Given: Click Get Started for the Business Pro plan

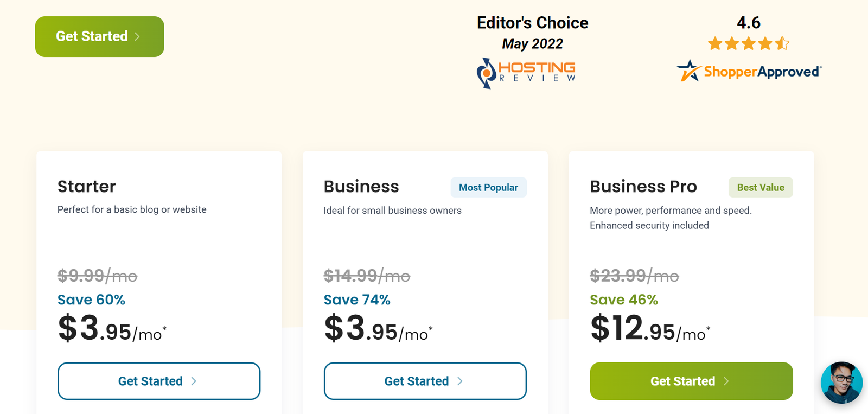Looking at the screenshot, I should (691, 381).
